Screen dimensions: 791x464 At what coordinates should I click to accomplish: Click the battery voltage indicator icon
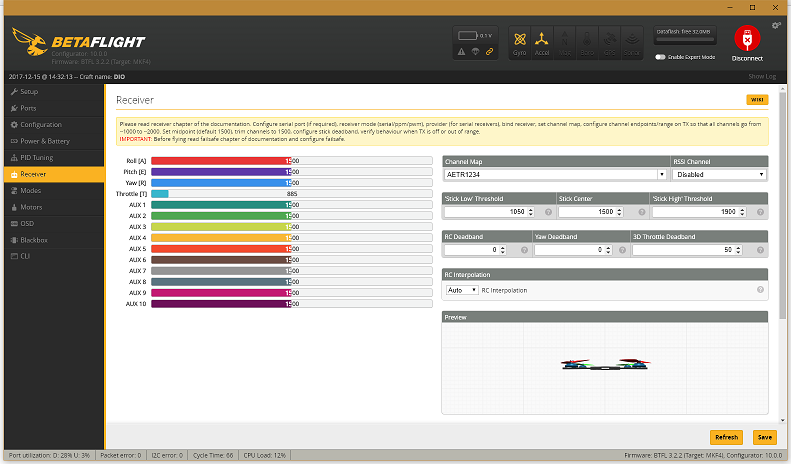pyautogui.click(x=467, y=36)
